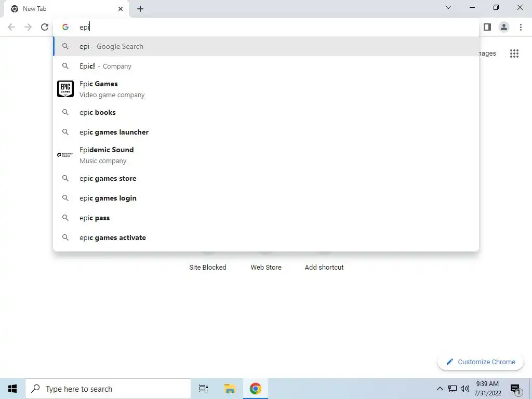Image resolution: width=532 pixels, height=399 pixels.
Task: Open the volume speaker tray icon
Action: coord(465,389)
